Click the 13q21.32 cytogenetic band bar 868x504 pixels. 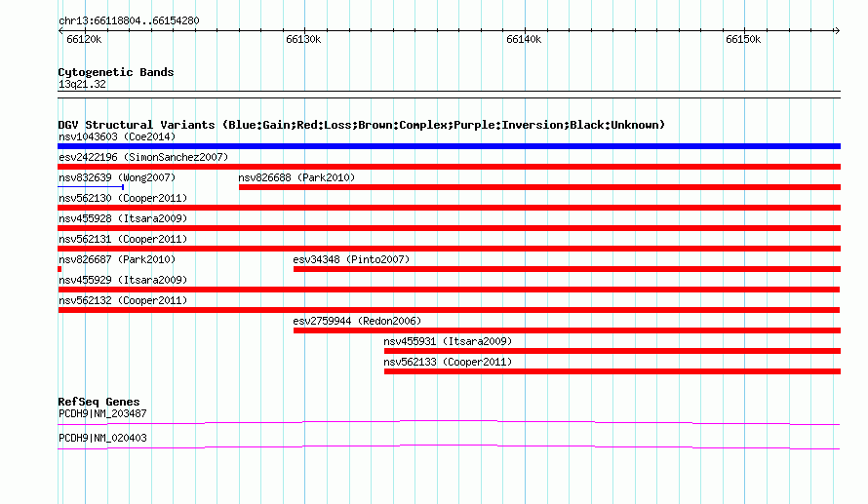pyautogui.click(x=449, y=95)
